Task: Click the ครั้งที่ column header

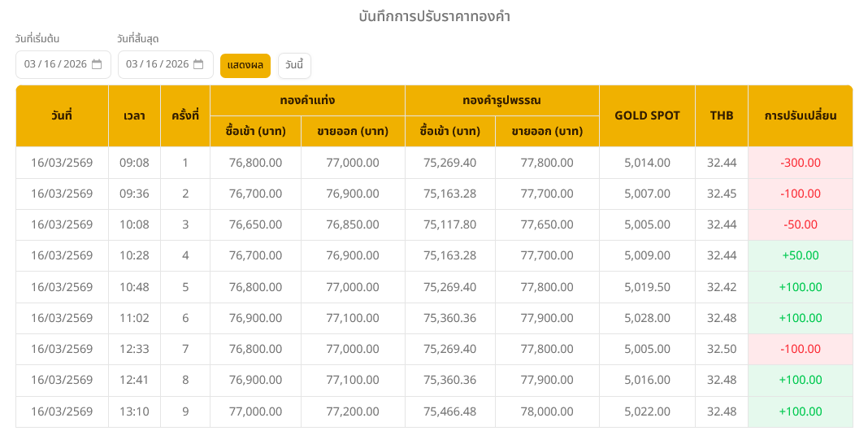Action: coord(185,115)
